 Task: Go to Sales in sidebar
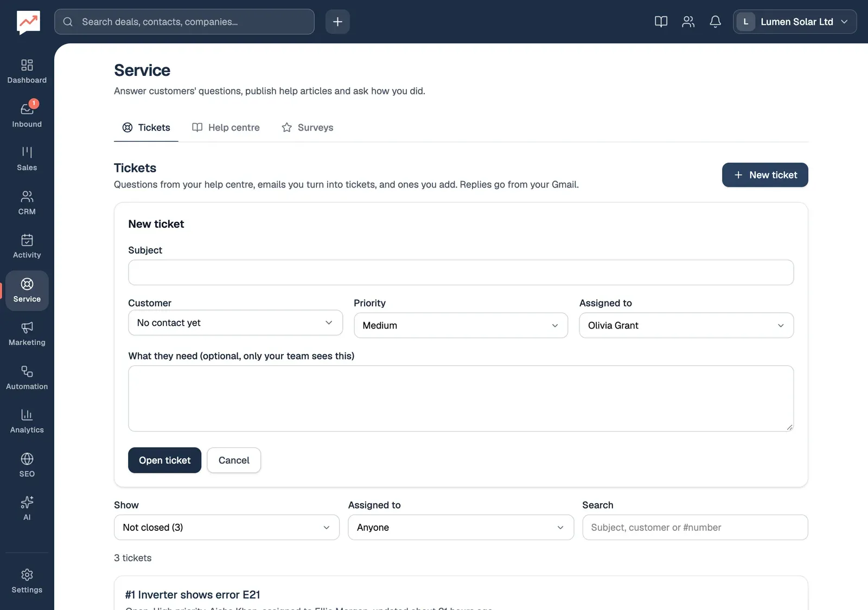(x=27, y=159)
